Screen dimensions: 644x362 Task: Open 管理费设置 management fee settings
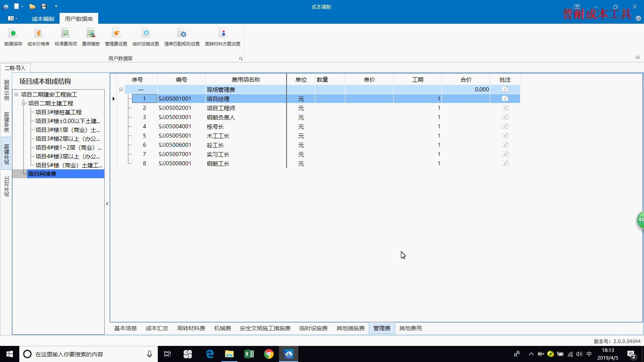(116, 37)
